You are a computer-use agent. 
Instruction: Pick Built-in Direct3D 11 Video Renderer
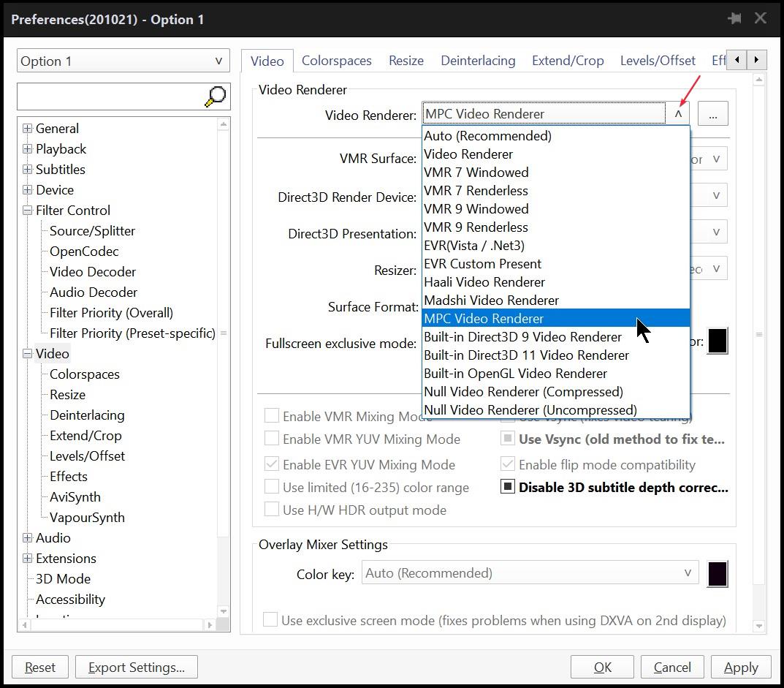coord(556,355)
